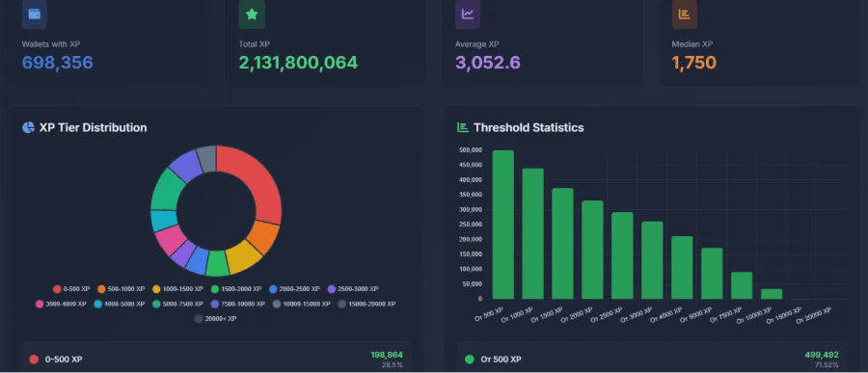This screenshot has width=868, height=373.
Task: Click the pie chart icon beside XP Tier Distribution
Action: (28, 128)
